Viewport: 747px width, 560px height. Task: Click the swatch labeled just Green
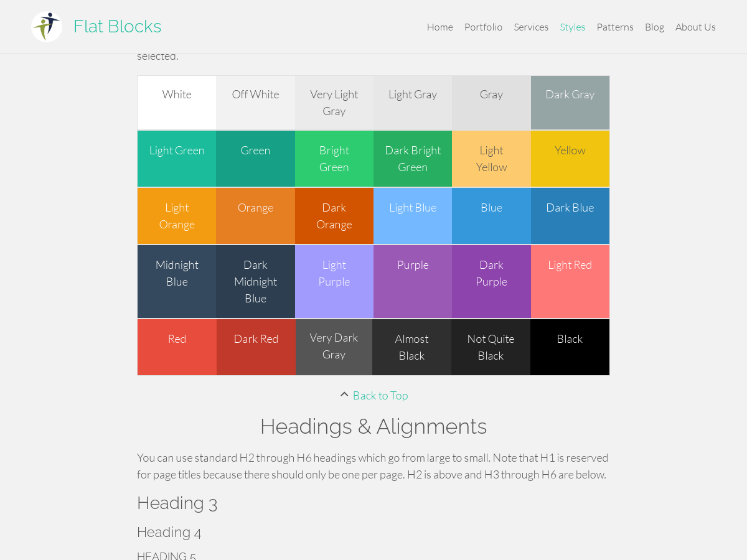click(255, 159)
